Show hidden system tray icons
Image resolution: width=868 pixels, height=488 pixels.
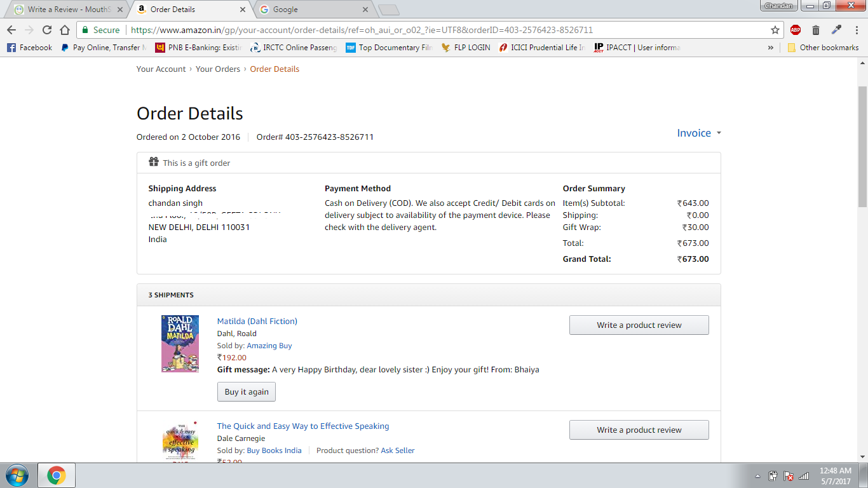click(x=757, y=476)
